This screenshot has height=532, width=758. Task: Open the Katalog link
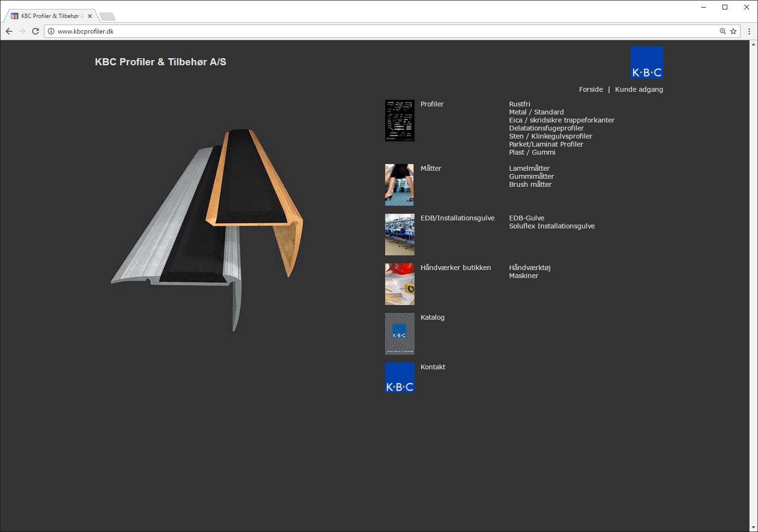pos(432,317)
